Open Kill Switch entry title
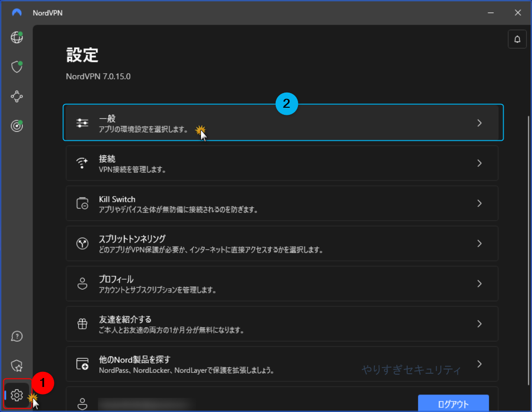This screenshot has width=532, height=412. point(117,199)
